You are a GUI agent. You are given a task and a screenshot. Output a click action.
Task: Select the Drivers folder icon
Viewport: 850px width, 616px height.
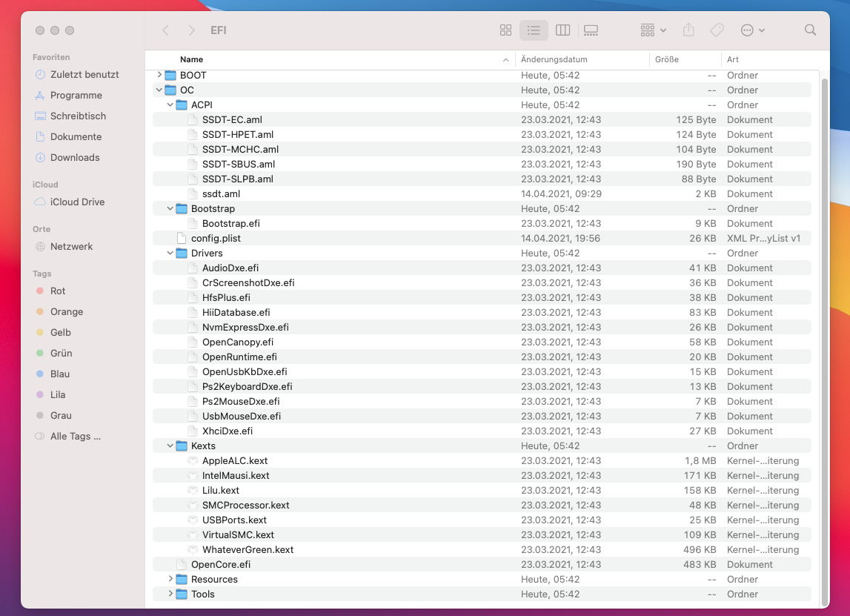coord(182,254)
